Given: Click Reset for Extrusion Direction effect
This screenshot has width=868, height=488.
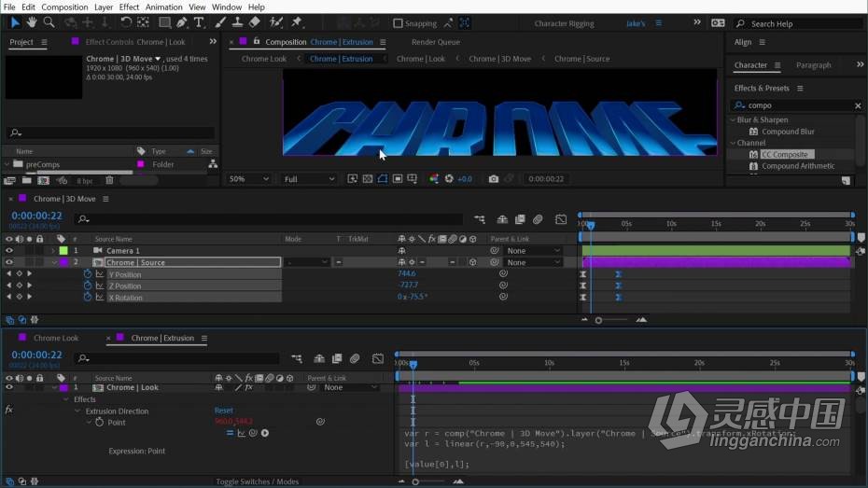Looking at the screenshot, I should pyautogui.click(x=224, y=411).
